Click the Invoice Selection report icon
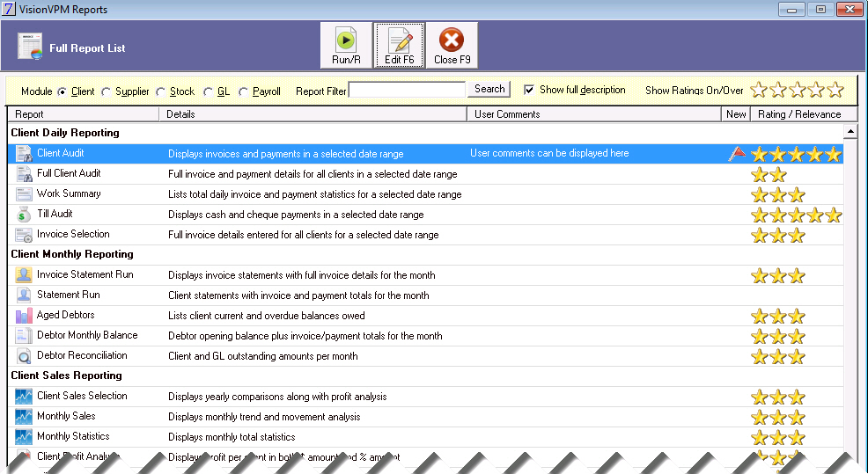The width and height of the screenshot is (868, 474). click(x=24, y=235)
